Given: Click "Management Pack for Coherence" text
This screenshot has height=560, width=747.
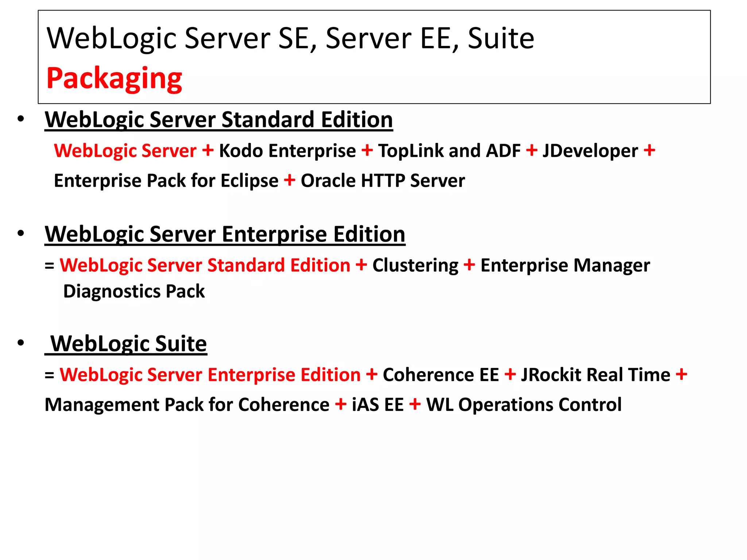Looking at the screenshot, I should (187, 405).
